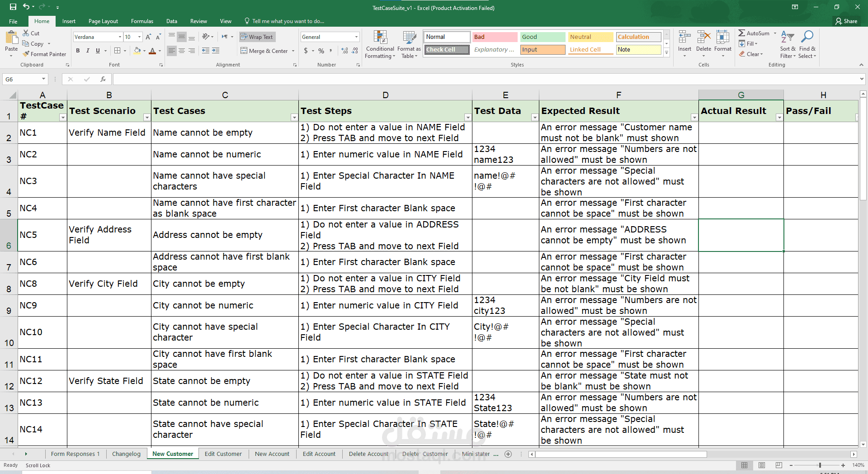Viewport: 868px width, 474px height.
Task: Click the Save disk icon
Action: [13, 7]
